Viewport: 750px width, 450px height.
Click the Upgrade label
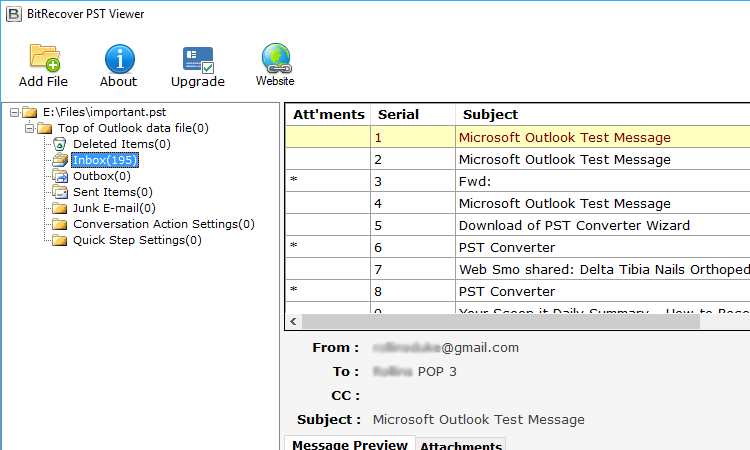point(198,82)
